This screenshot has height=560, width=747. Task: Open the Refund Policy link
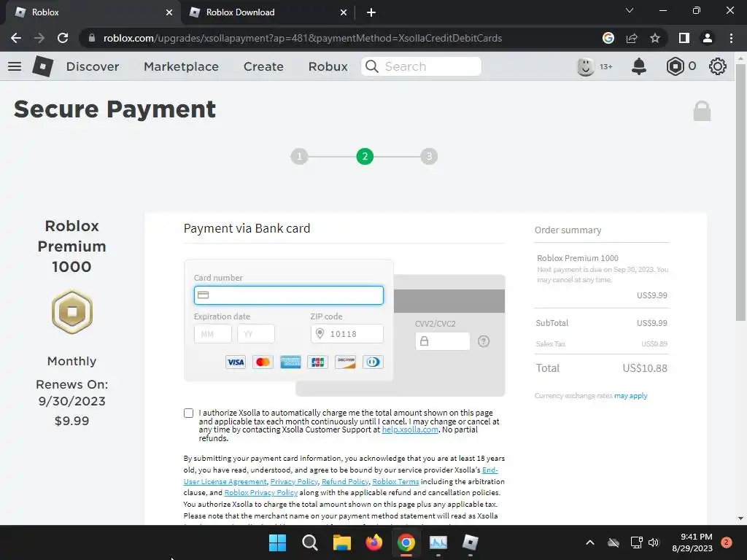(x=345, y=481)
